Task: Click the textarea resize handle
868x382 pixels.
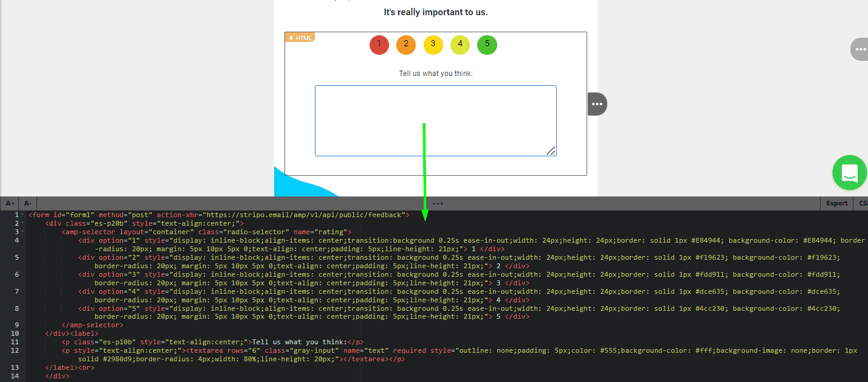Action: pos(551,150)
